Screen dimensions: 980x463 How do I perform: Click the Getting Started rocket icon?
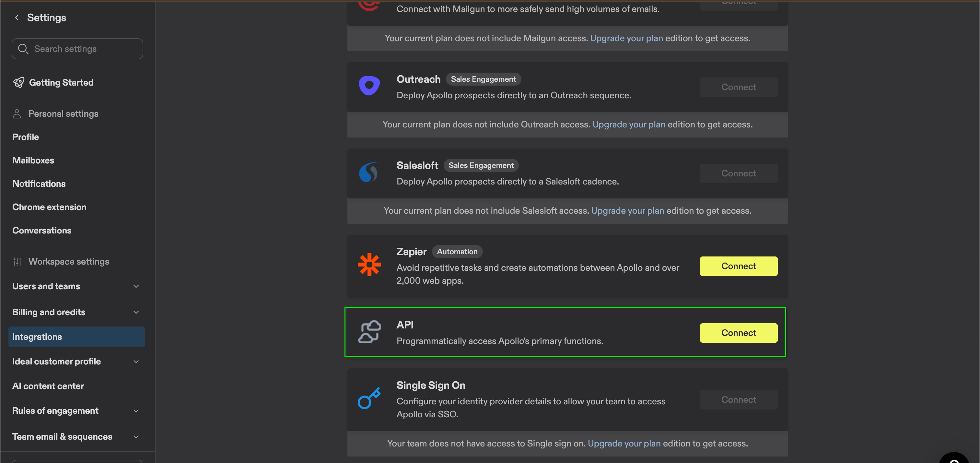click(x=19, y=83)
